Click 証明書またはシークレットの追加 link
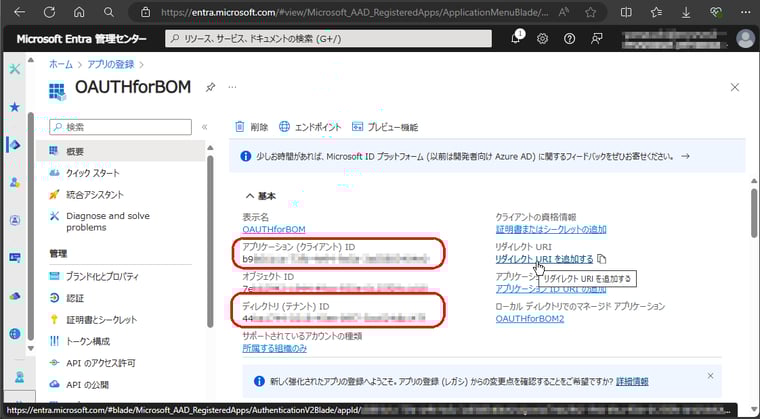760x419 pixels. pyautogui.click(x=551, y=229)
